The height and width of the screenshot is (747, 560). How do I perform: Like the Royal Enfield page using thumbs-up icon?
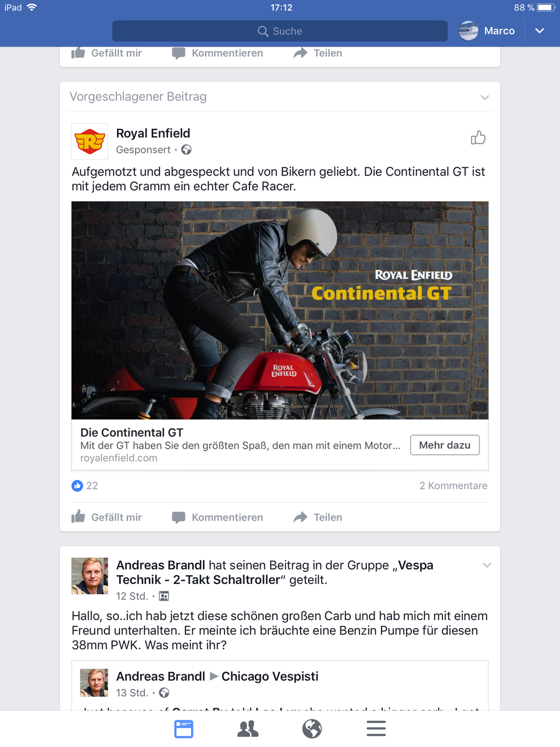(x=478, y=138)
